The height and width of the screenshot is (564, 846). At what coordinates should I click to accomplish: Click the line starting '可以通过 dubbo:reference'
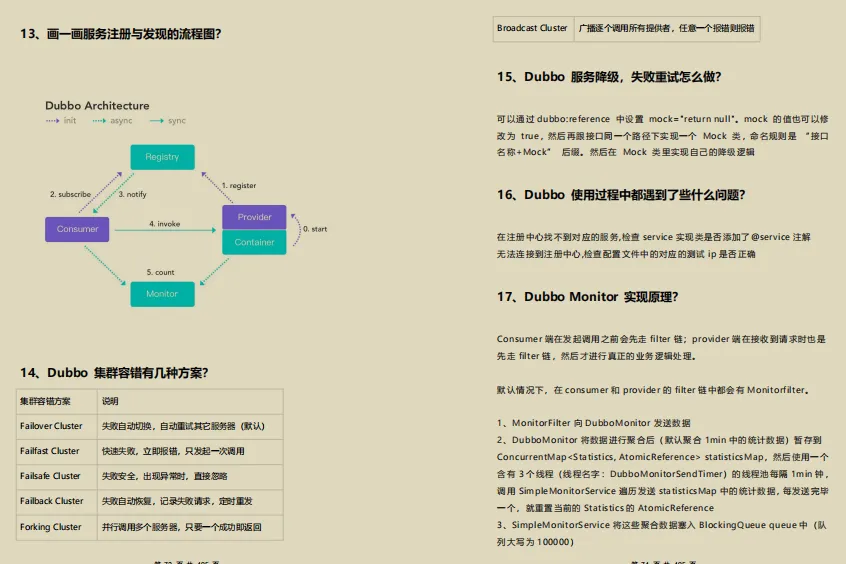tap(662, 119)
